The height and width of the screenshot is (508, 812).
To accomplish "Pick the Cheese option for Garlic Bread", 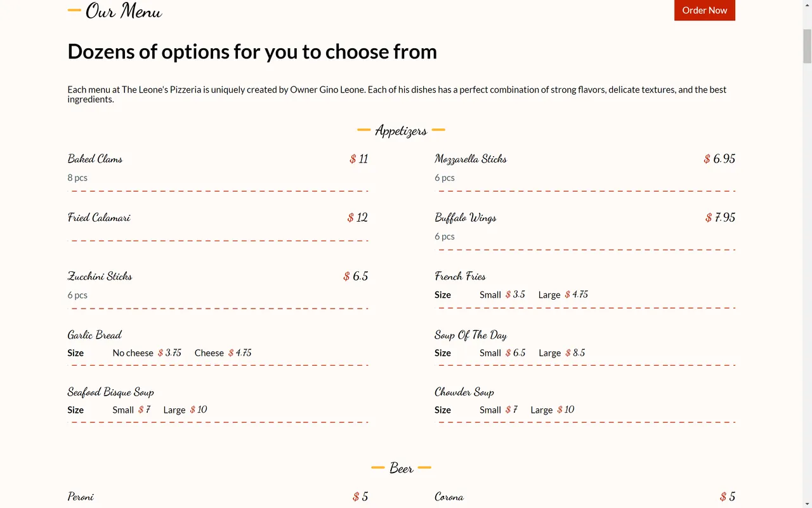I will [209, 353].
